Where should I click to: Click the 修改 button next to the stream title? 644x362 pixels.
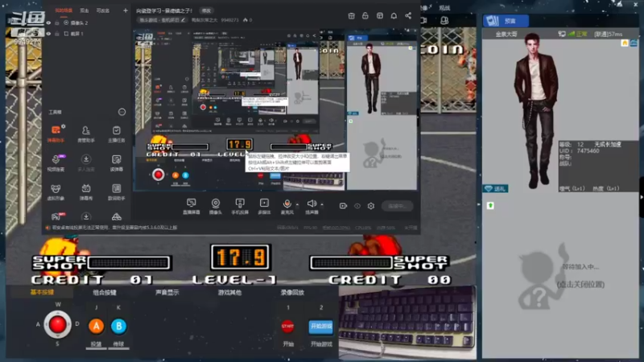[x=206, y=10]
